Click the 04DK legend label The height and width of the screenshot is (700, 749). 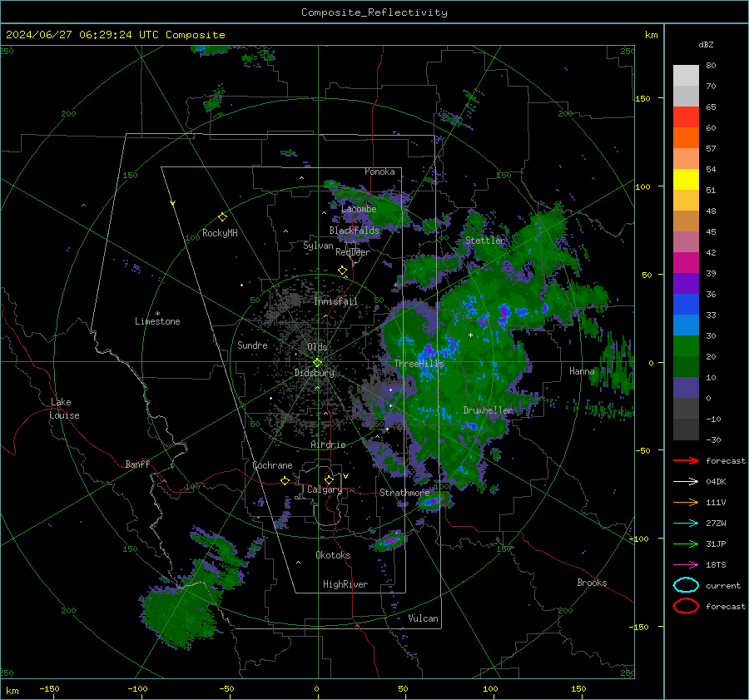point(716,482)
